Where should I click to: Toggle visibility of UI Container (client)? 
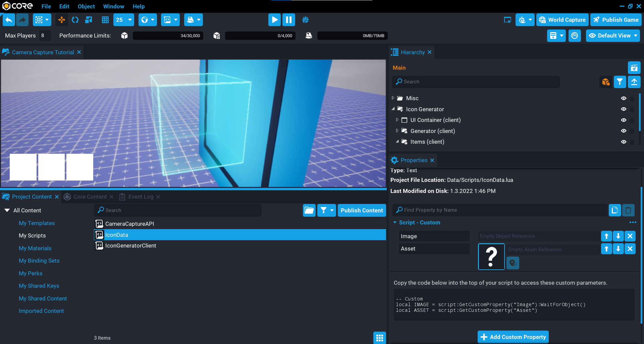click(x=624, y=120)
